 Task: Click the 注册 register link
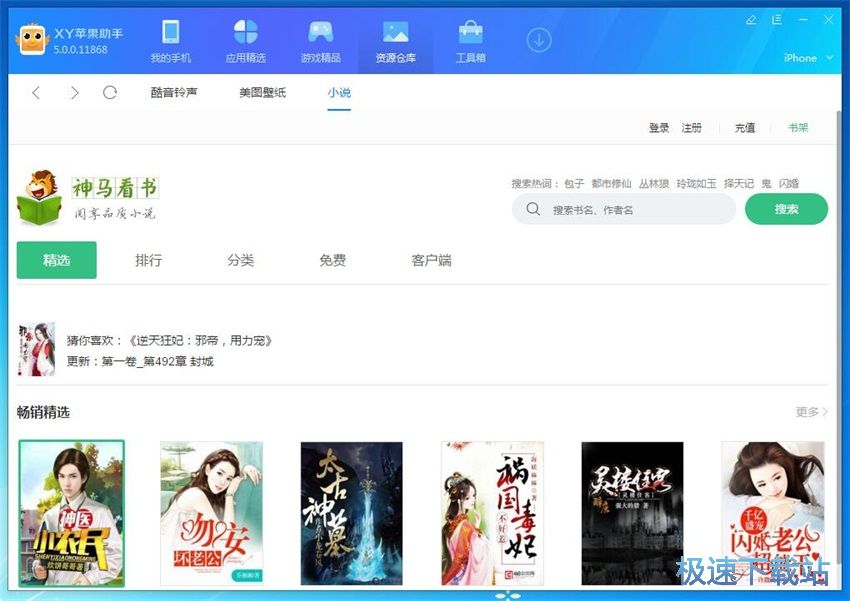[x=692, y=128]
